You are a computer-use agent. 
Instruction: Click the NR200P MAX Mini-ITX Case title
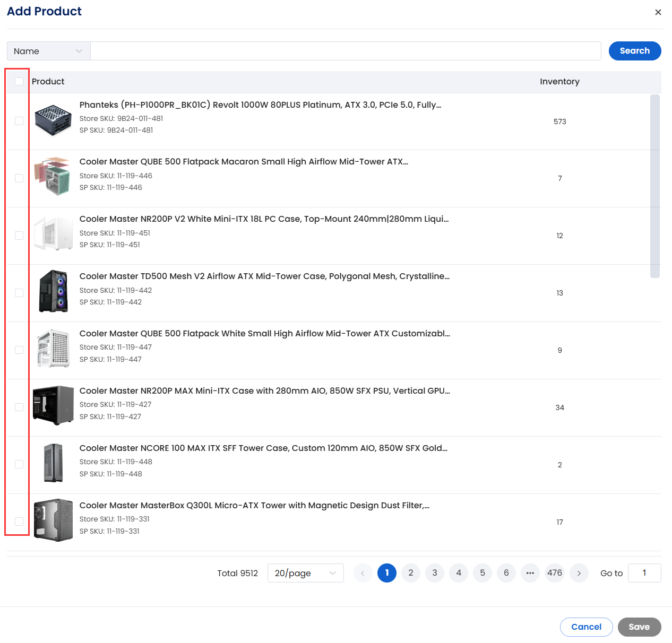265,391
